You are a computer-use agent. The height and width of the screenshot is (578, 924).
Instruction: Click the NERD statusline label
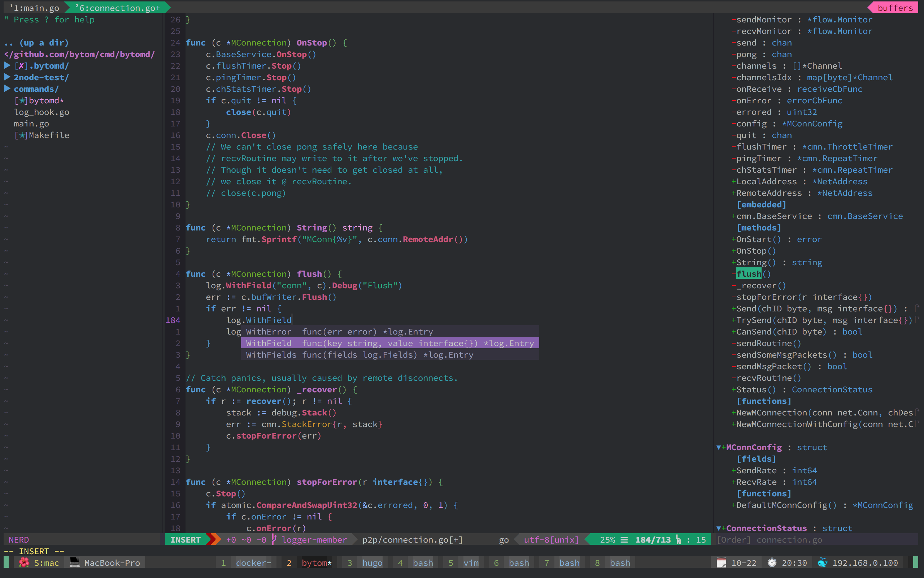pyautogui.click(x=19, y=539)
